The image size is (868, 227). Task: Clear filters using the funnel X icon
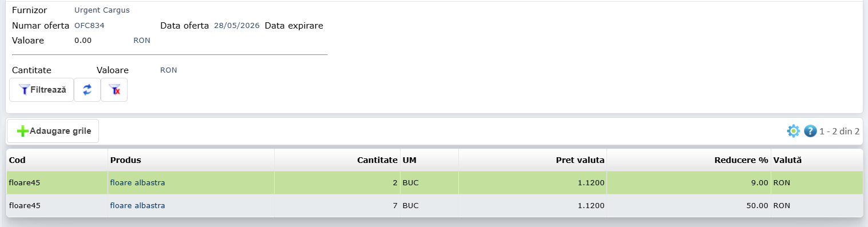tap(114, 90)
